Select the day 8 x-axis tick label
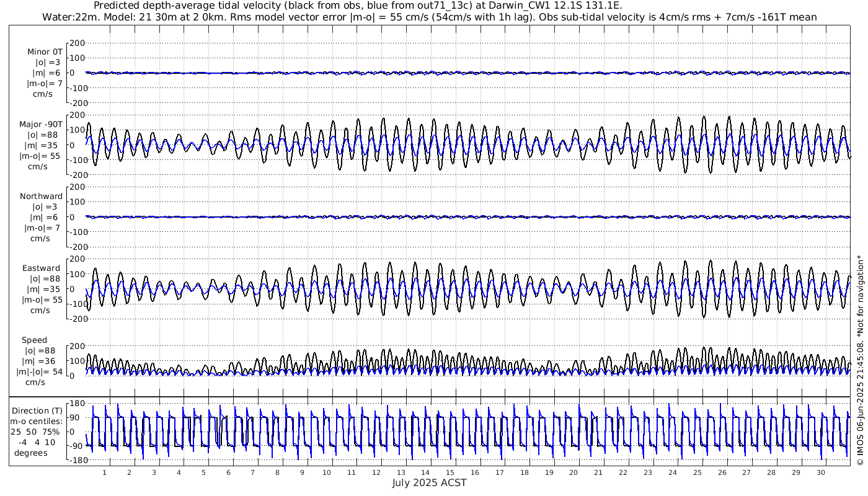Viewport: 868px width, 496px height. click(x=277, y=472)
